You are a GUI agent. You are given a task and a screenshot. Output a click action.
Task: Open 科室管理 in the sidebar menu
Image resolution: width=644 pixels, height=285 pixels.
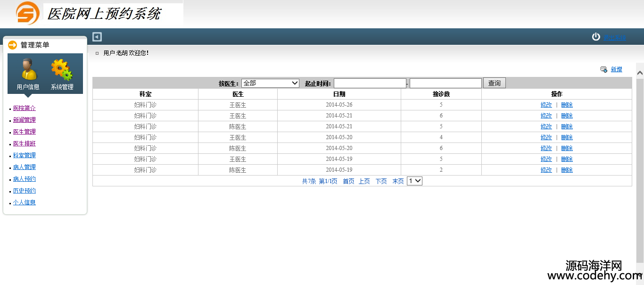point(25,155)
